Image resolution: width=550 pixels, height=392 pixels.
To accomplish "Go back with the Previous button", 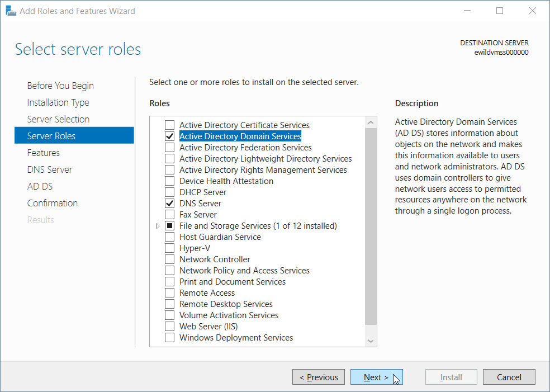I will pyautogui.click(x=319, y=377).
